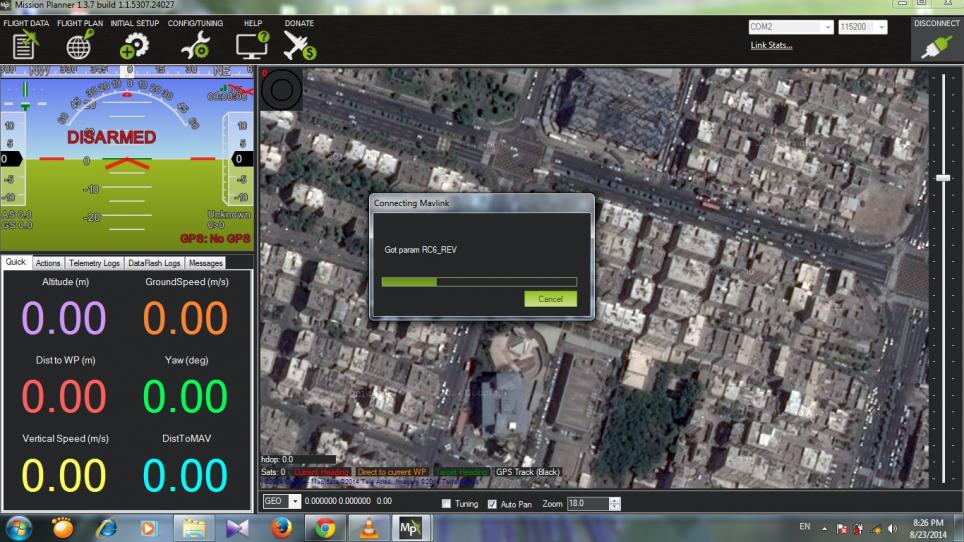Click the Disconnect plug icon
The height and width of the screenshot is (542, 964).
[936, 46]
